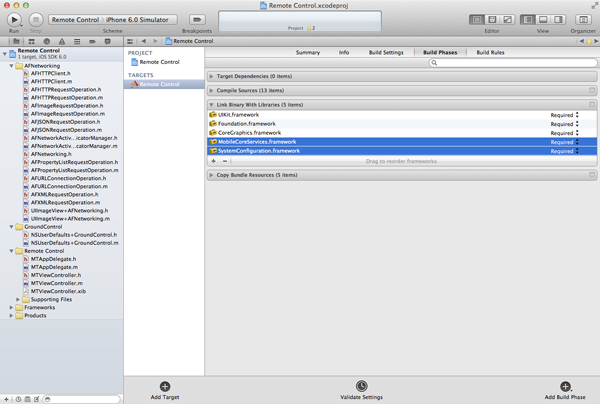Select Remote Control under TARGETS

click(x=164, y=84)
